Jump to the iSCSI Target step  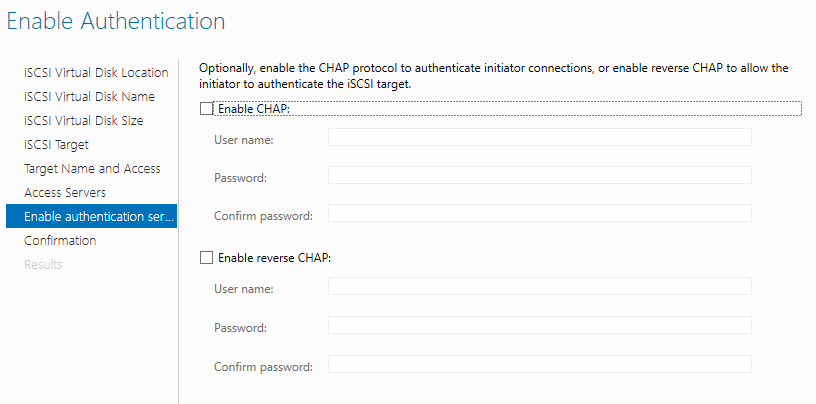(56, 144)
